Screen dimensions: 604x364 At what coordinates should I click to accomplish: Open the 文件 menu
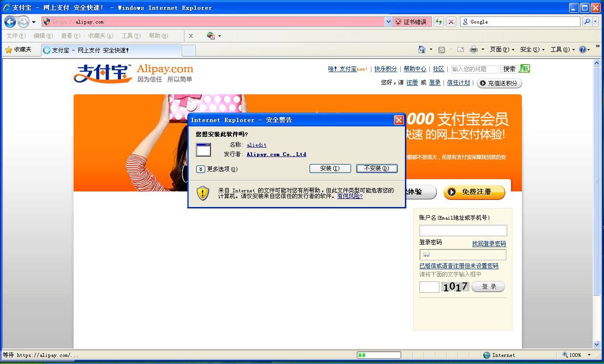point(16,36)
